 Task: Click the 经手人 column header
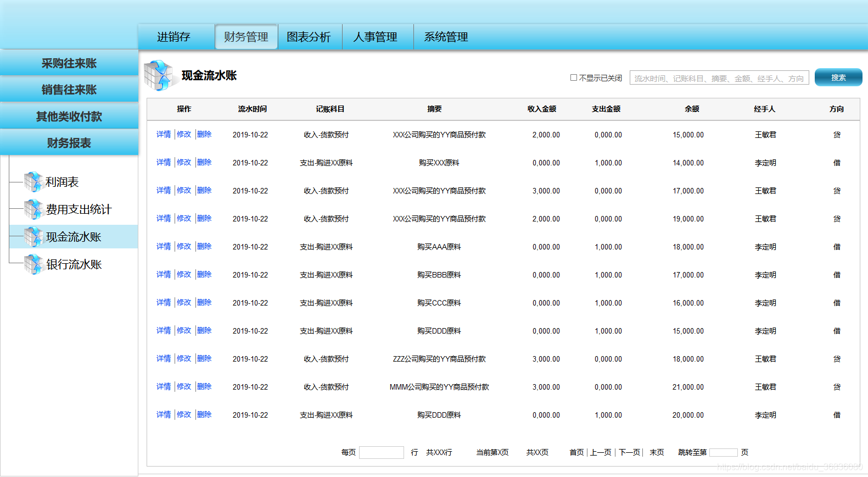[x=765, y=109]
